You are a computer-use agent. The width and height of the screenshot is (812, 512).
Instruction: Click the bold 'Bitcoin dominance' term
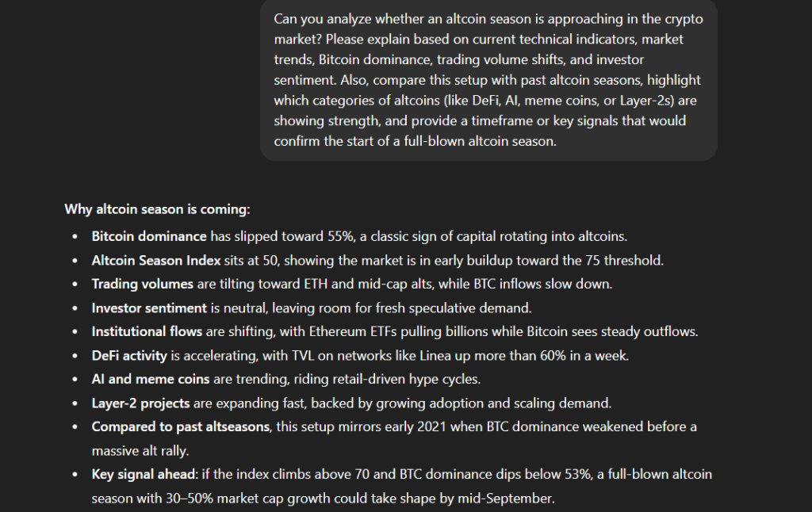[149, 237]
